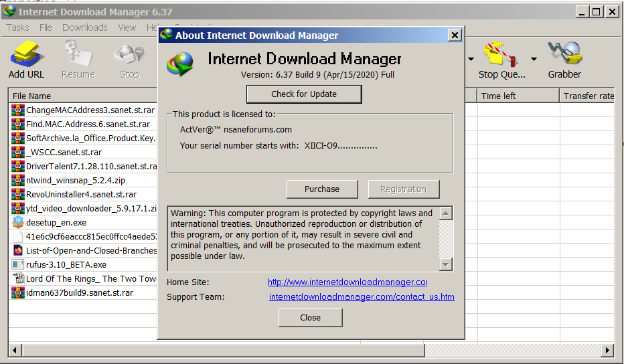Click the archive icon beside RevoUninstaller4.sanet.st.rar
624x364 pixels.
[18, 194]
